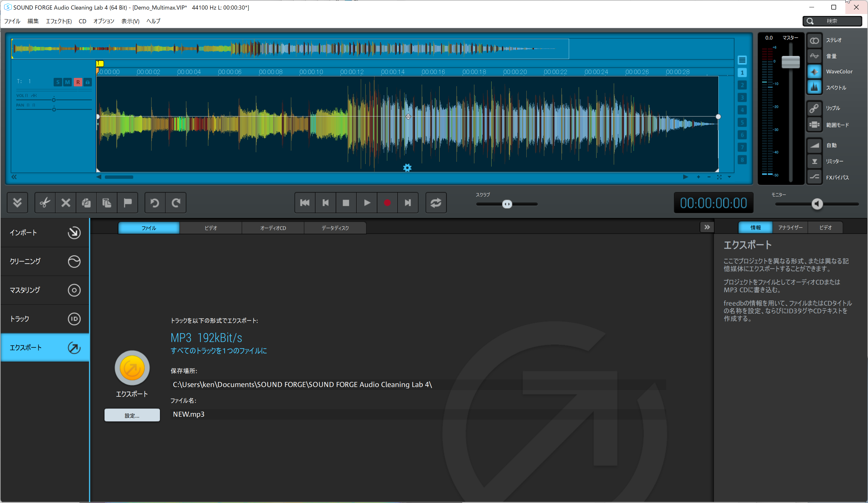
Task: Open the Options menu
Action: (x=104, y=21)
